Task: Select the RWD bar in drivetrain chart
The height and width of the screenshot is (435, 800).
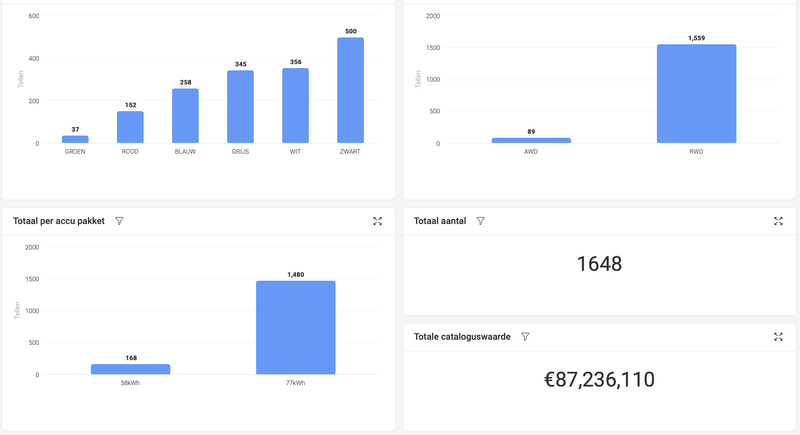Action: pos(696,94)
